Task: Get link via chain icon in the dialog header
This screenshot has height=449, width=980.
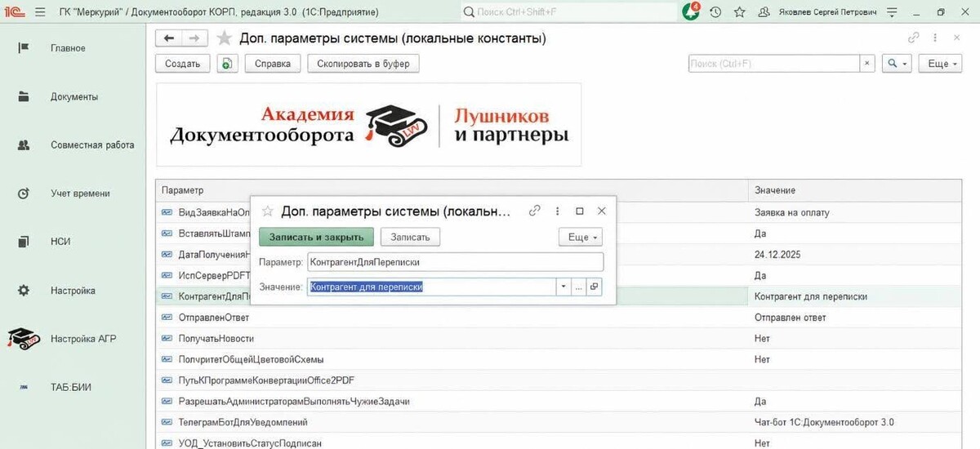Action: (535, 211)
